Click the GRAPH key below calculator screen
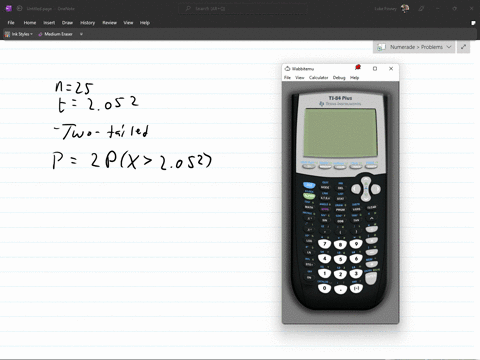The height and width of the screenshot is (360, 480). pos(371,165)
